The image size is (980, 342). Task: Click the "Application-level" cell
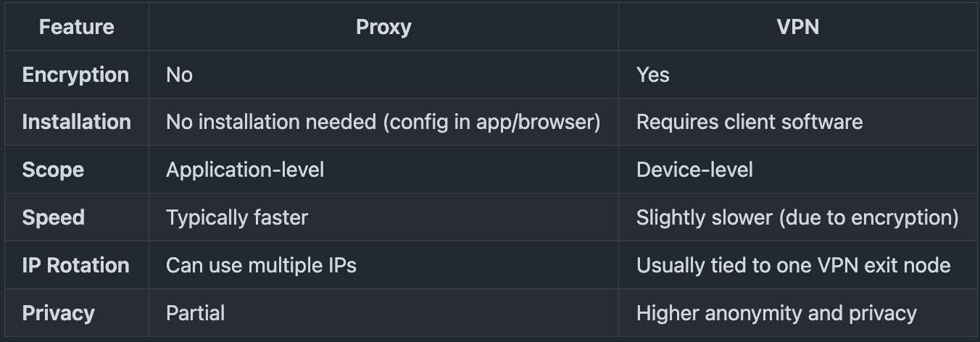point(245,170)
